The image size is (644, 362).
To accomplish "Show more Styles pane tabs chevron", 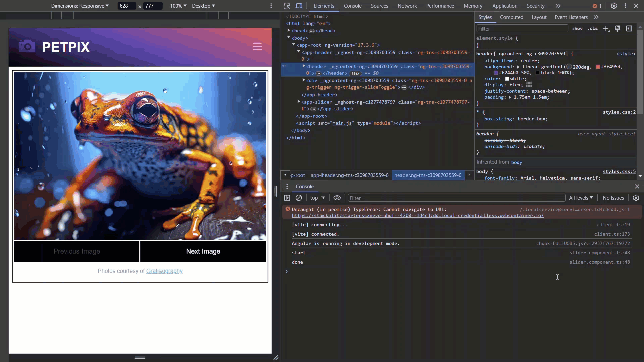I will click(x=596, y=17).
